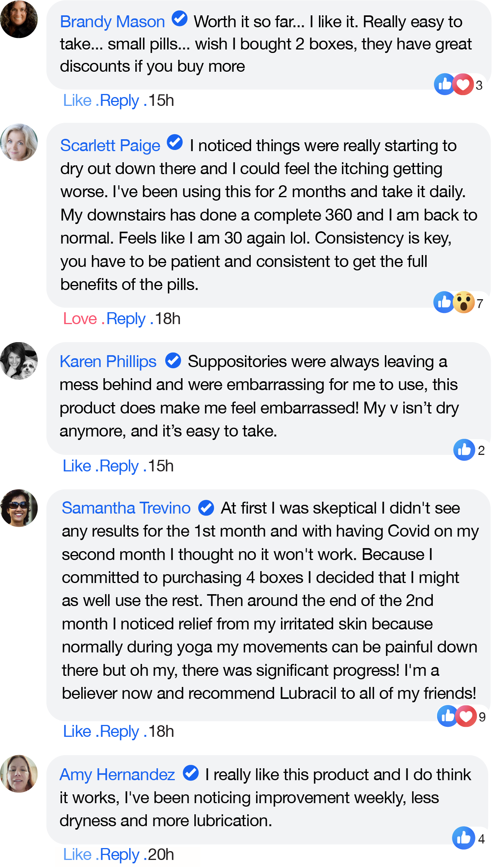The height and width of the screenshot is (868, 493).
Task: Open Samantha Trevino's profile picture
Action: click(x=19, y=508)
